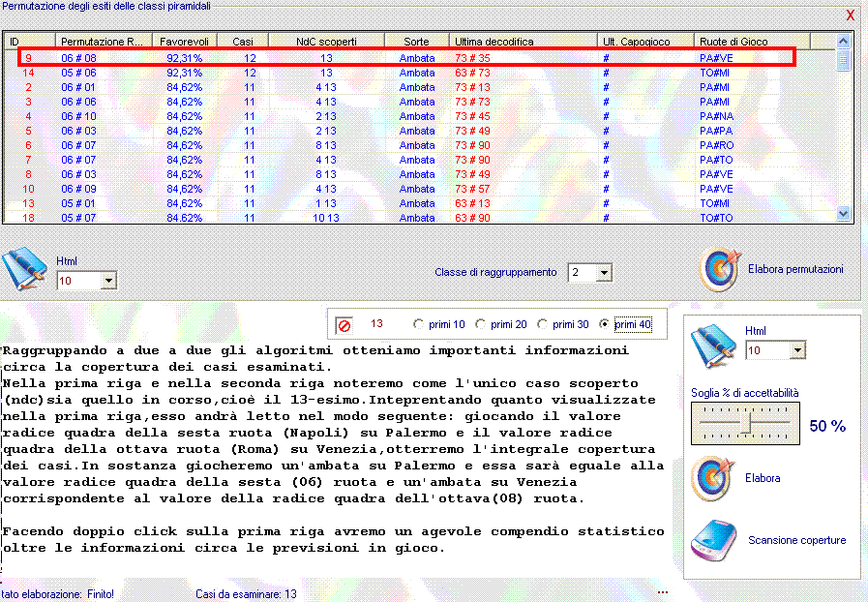The image size is (868, 602).
Task: Click the TO#TO ruote cell
Action: pos(716,218)
